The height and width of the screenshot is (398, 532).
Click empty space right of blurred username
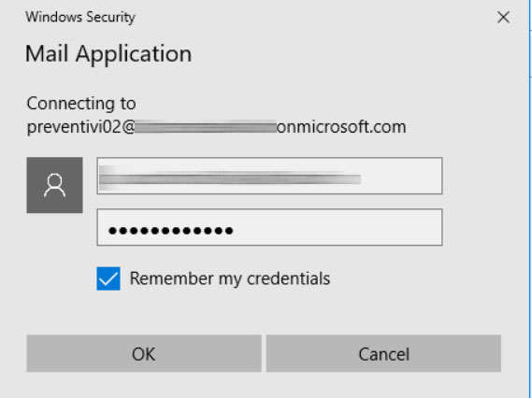(401, 176)
